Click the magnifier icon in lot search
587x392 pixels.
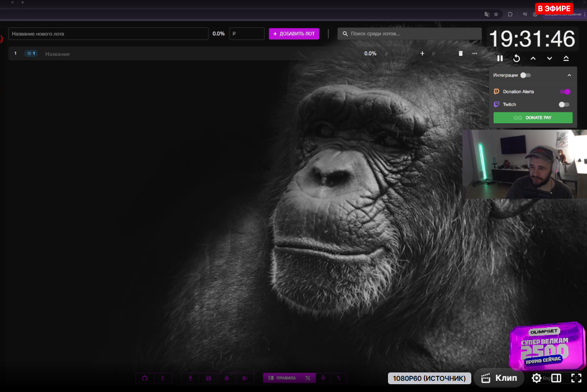pyautogui.click(x=345, y=34)
